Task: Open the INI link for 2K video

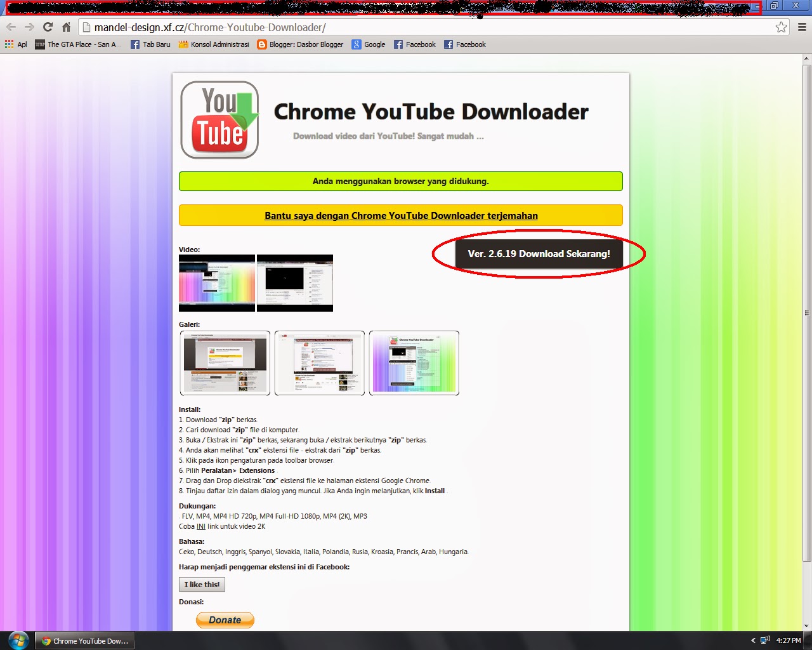Action: click(x=200, y=526)
